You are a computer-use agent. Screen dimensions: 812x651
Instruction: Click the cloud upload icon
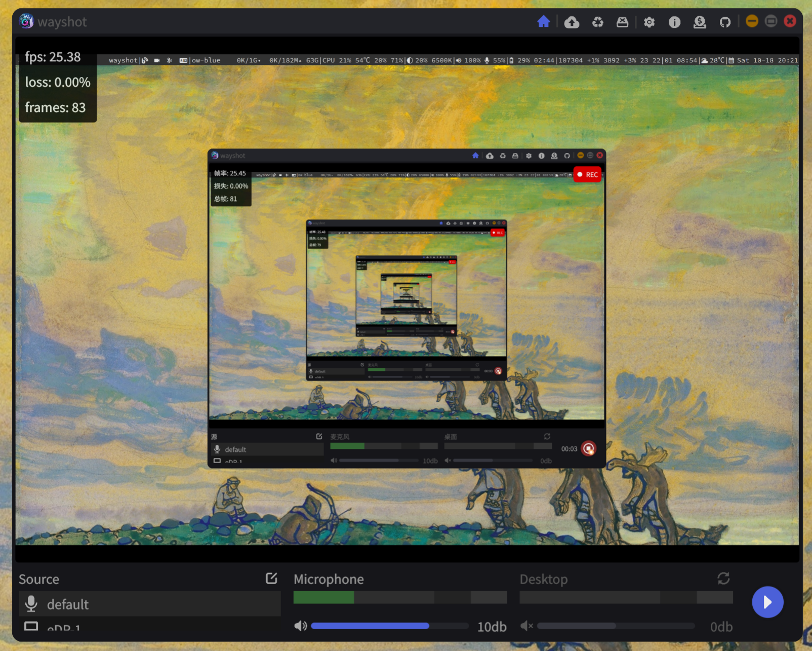(x=572, y=22)
